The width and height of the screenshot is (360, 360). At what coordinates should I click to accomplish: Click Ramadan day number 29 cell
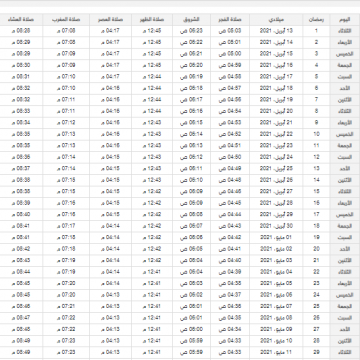pyautogui.click(x=316, y=352)
